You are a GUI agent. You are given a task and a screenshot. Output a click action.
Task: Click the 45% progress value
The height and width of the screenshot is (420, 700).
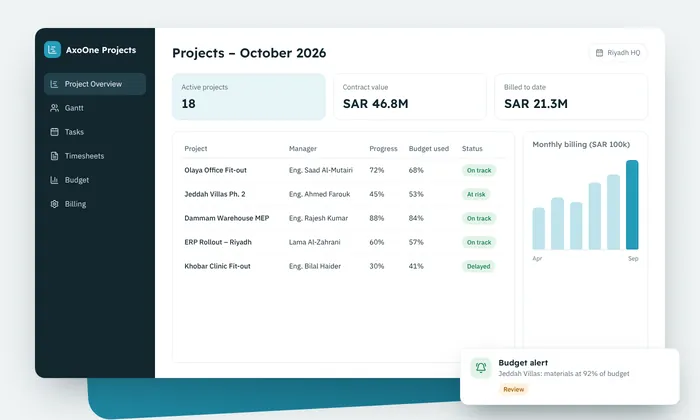coord(376,194)
